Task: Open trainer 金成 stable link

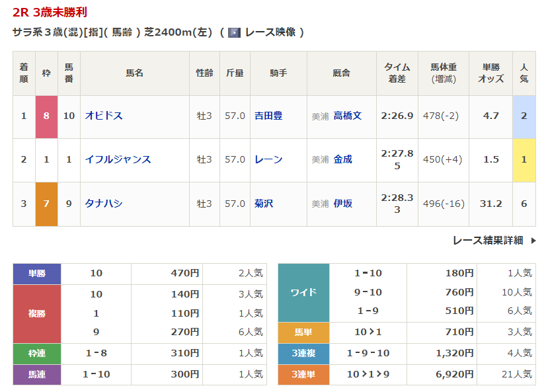Action: (x=342, y=159)
